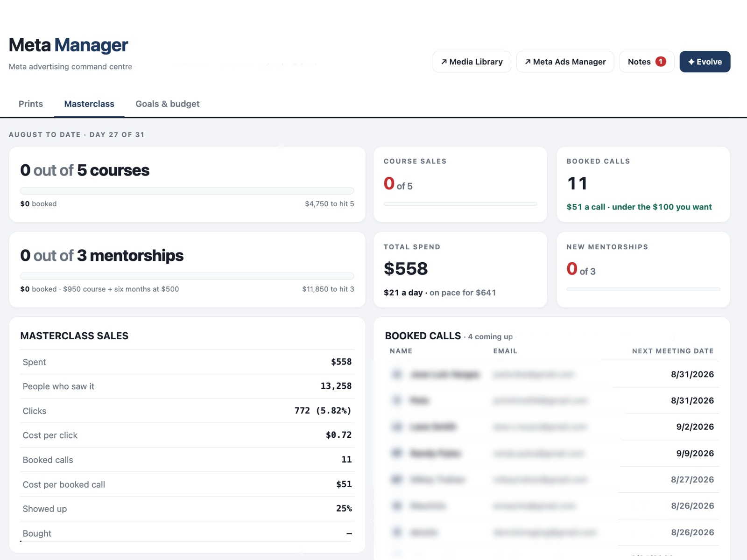Click the Meta Manager title
747x560 pixels.
coord(68,45)
